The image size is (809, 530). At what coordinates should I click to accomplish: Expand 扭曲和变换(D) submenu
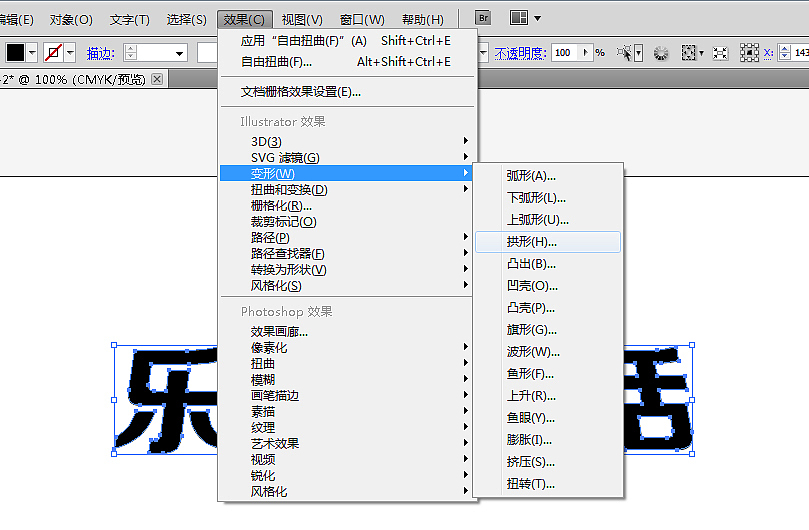click(x=346, y=189)
